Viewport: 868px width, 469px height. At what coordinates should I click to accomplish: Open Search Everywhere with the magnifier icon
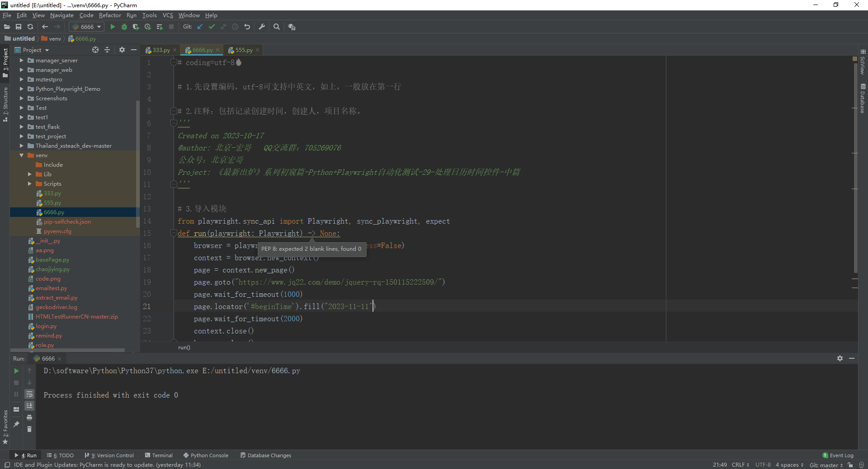point(277,27)
